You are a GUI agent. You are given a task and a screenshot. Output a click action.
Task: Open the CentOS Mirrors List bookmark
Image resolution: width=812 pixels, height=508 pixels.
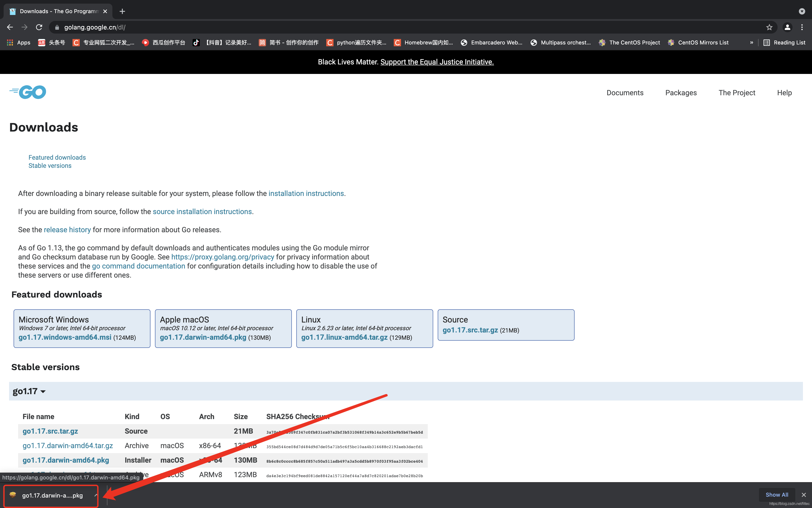tap(698, 43)
